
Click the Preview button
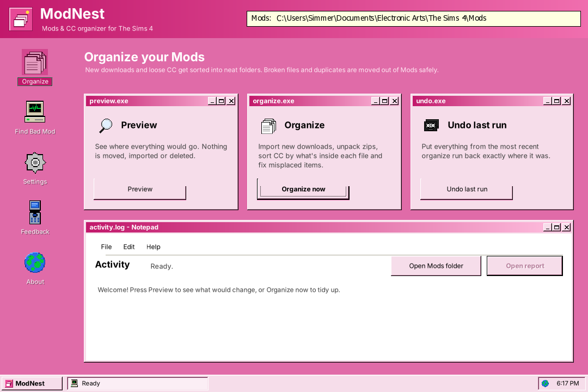140,189
